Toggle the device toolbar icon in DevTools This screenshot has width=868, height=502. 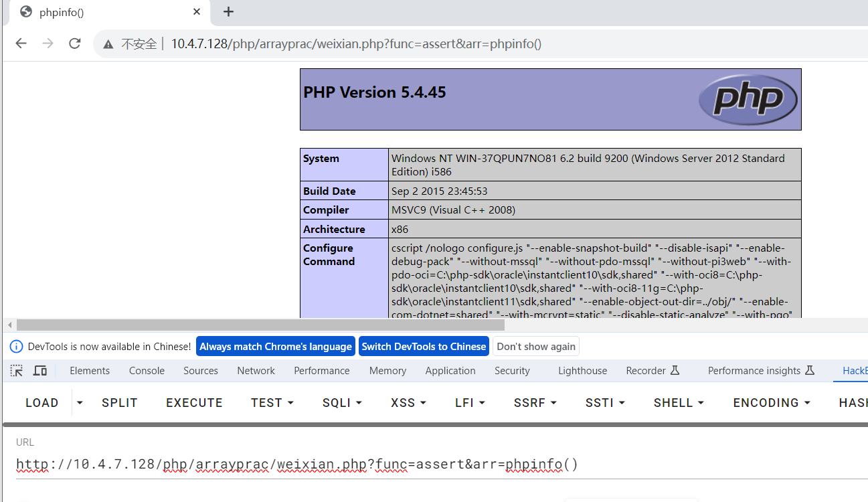40,370
